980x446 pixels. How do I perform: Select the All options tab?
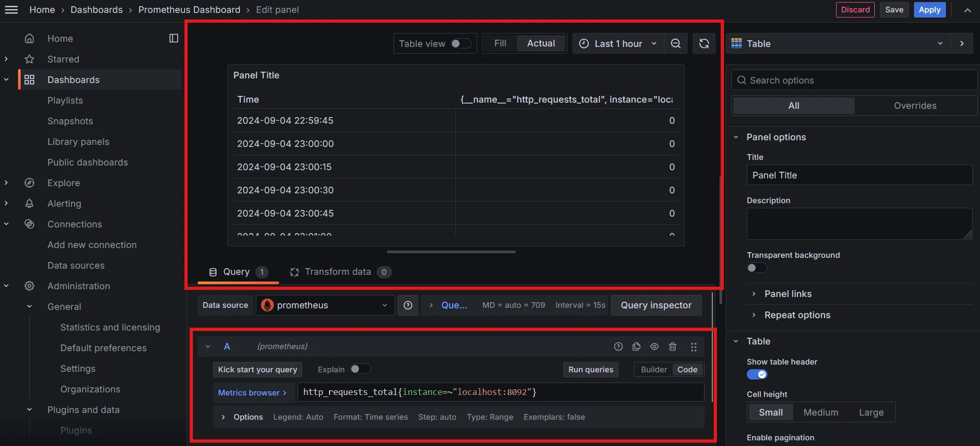pyautogui.click(x=794, y=106)
